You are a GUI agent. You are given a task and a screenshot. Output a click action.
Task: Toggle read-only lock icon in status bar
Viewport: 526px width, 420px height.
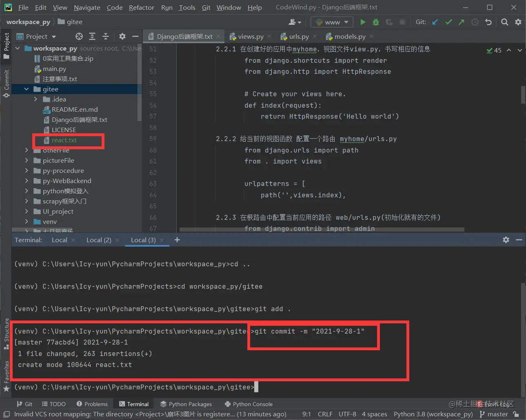pos(516,414)
